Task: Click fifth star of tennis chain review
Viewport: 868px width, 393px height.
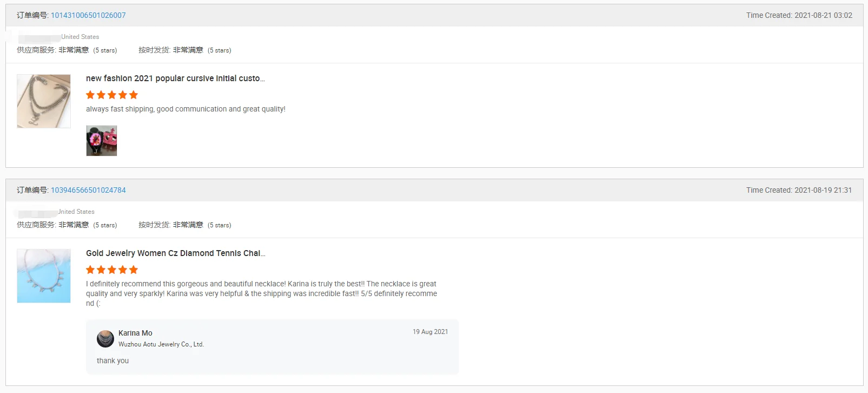Action: pyautogui.click(x=134, y=270)
